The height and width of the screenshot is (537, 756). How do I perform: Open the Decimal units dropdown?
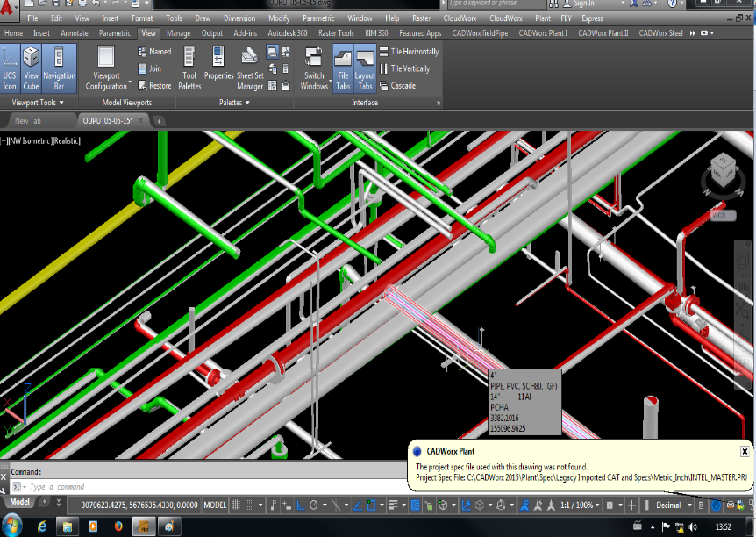click(x=673, y=505)
